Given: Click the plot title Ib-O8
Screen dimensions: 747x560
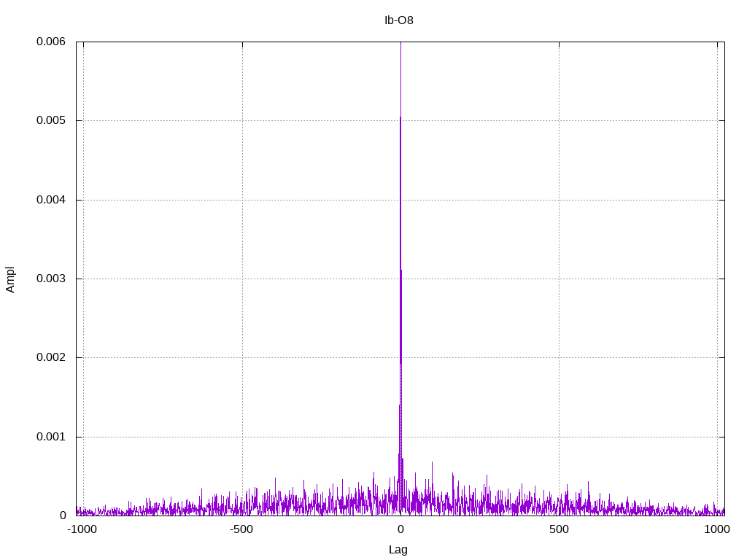Looking at the screenshot, I should tap(399, 20).
